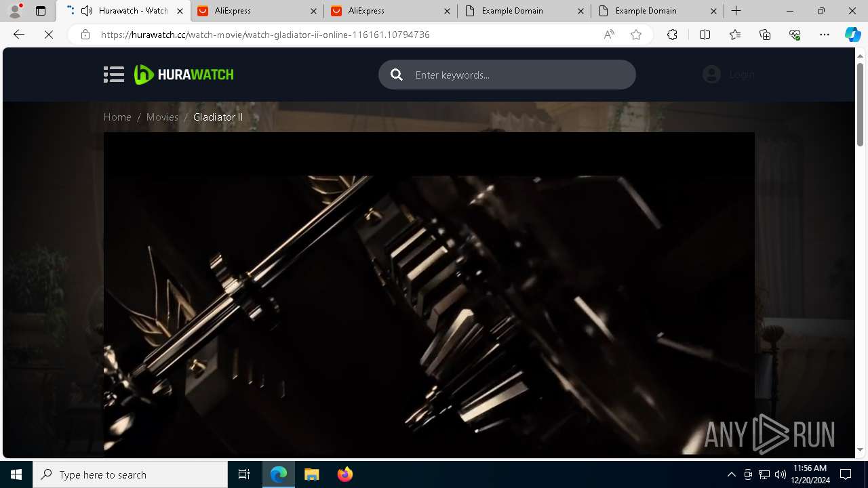The height and width of the screenshot is (488, 868).
Task: Open the Hurawatch hamburger menu
Action: pos(114,75)
